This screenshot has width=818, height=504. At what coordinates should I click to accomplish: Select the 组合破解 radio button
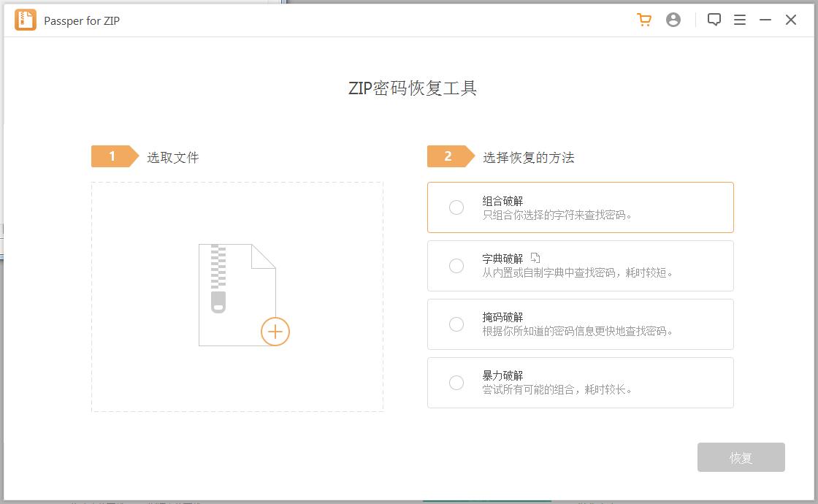tap(456, 207)
